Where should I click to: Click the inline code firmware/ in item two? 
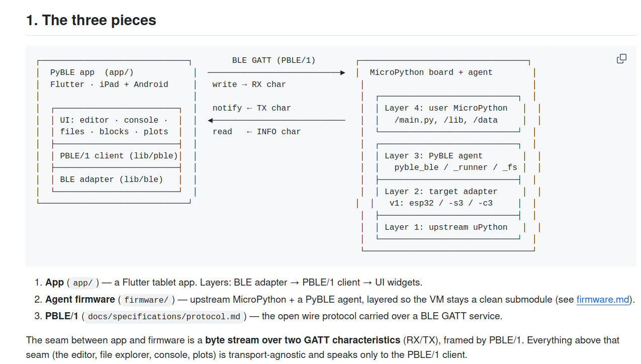146,300
